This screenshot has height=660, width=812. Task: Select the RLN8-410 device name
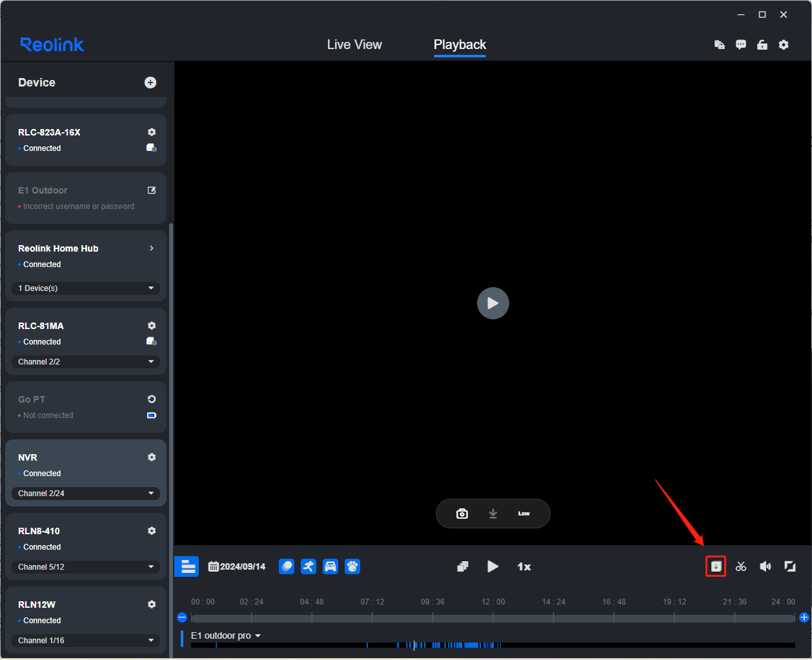pyautogui.click(x=39, y=531)
